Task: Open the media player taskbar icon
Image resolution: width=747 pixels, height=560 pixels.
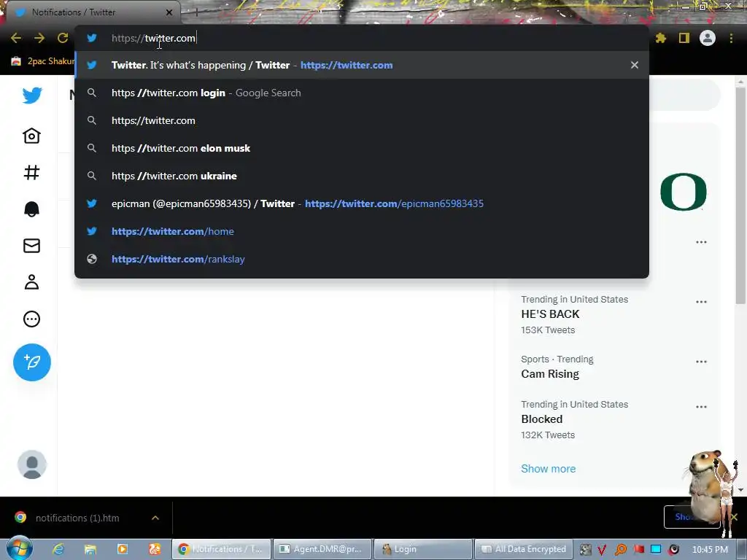Action: [x=123, y=549]
